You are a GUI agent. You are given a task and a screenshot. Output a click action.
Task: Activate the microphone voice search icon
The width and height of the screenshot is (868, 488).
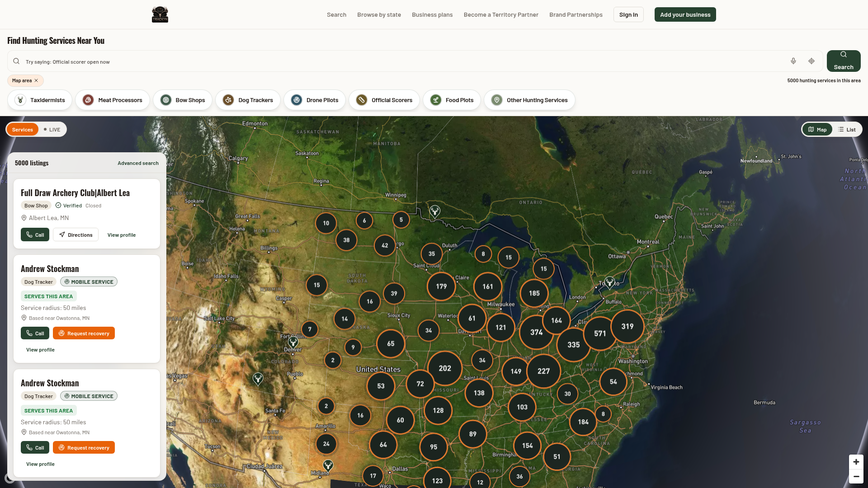[793, 61]
